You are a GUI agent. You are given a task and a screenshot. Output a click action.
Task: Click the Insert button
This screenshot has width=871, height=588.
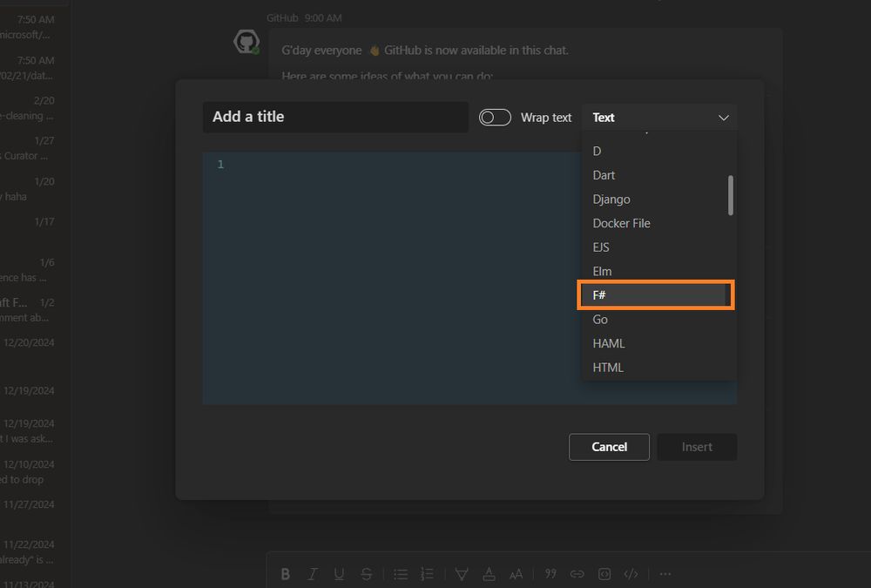click(x=697, y=447)
